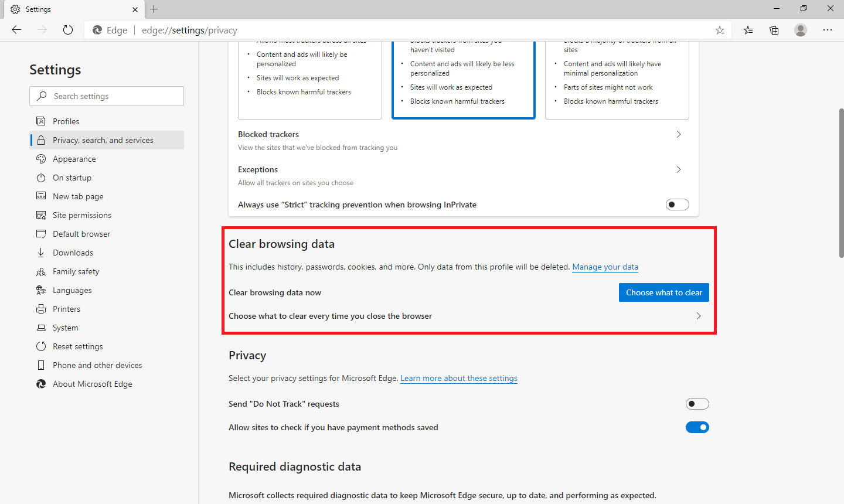Expand the Exceptions chevron

tap(679, 169)
